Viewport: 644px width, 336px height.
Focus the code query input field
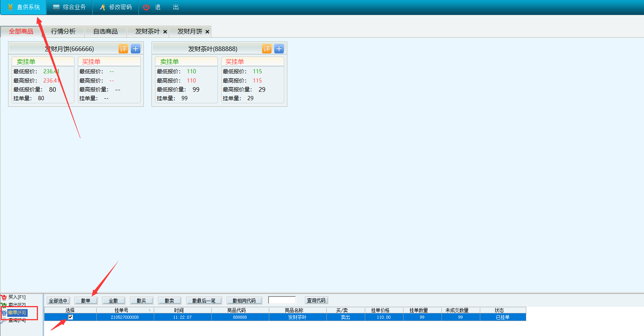(x=282, y=300)
